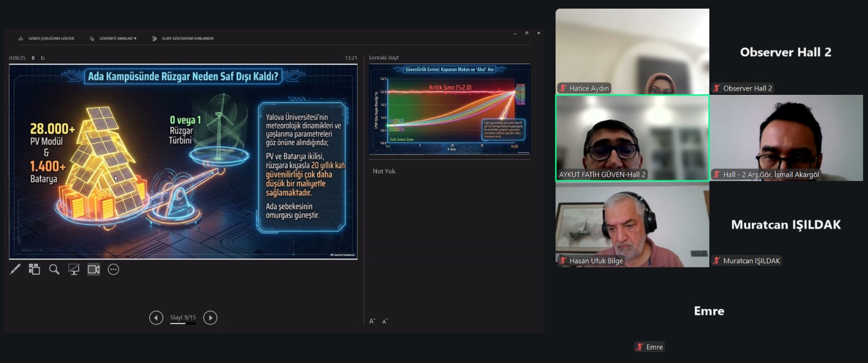Click the Sonraki slayt label
Screen dimensions: 868x363
(384, 58)
